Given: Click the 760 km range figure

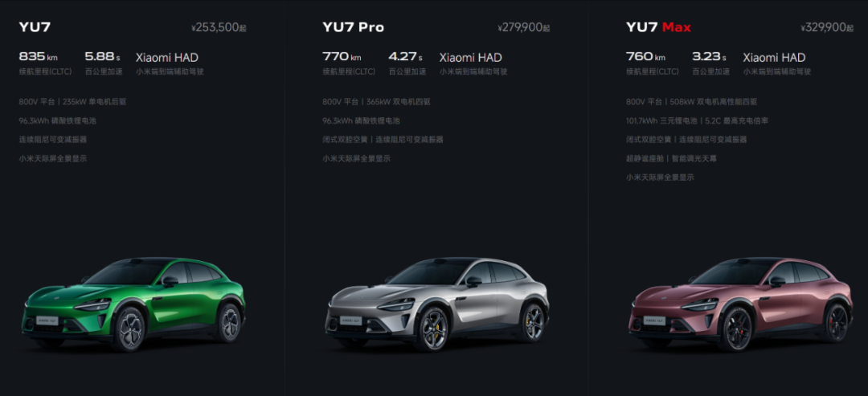Looking at the screenshot, I should [x=645, y=57].
